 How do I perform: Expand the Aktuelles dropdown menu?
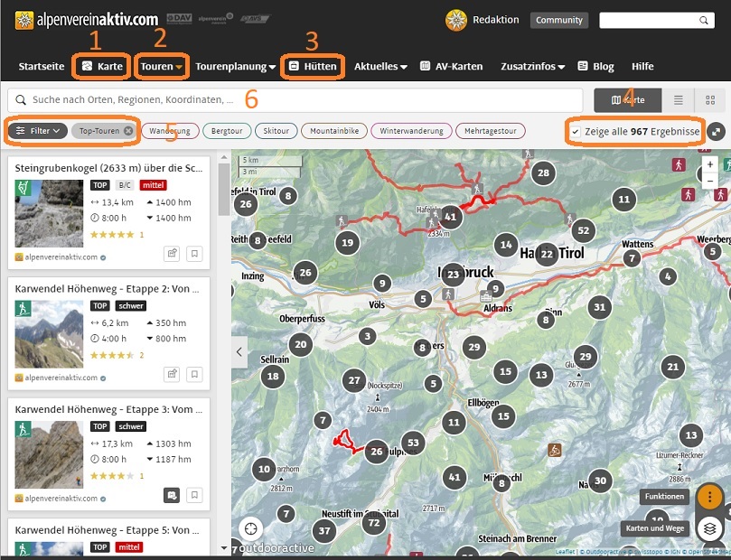pos(380,66)
